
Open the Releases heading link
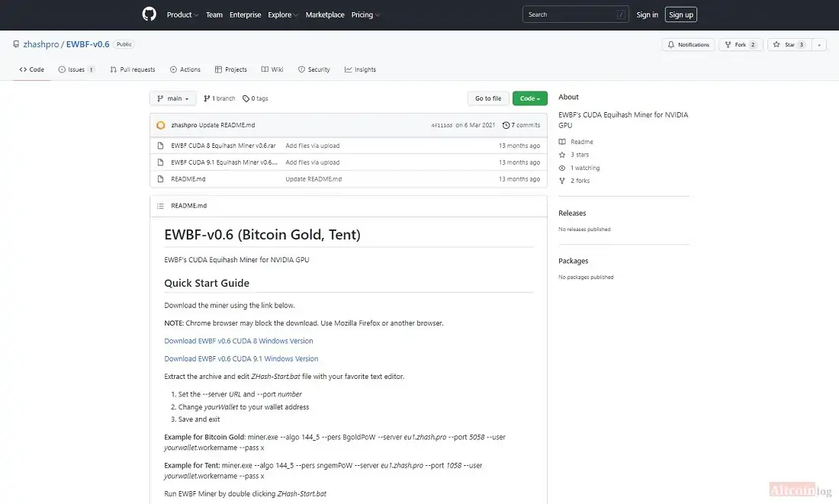pos(572,213)
